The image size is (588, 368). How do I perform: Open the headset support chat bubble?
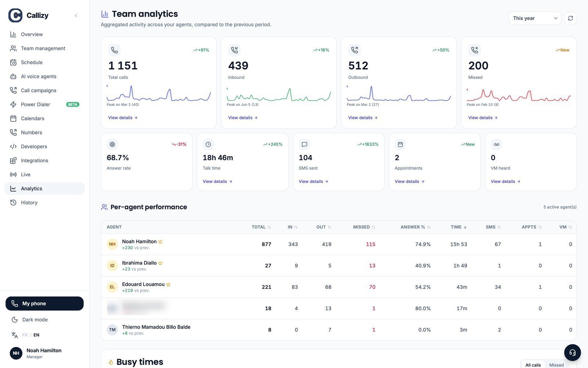572,353
